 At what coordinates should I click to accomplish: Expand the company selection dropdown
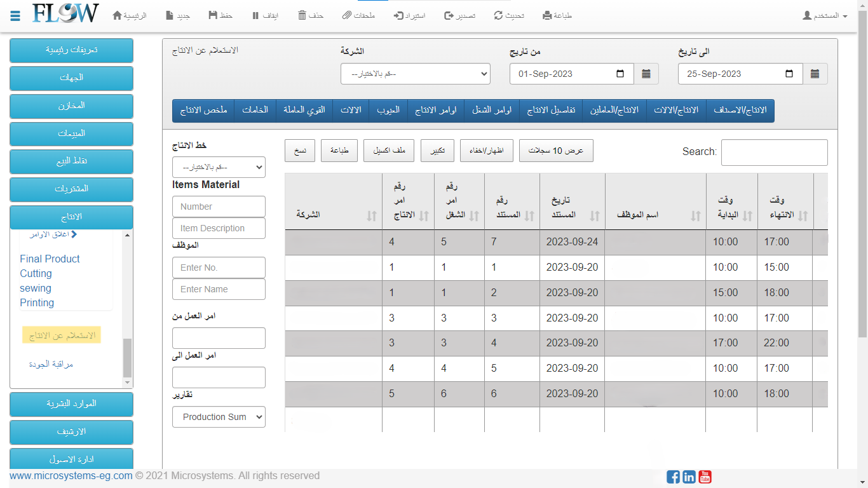click(x=416, y=74)
